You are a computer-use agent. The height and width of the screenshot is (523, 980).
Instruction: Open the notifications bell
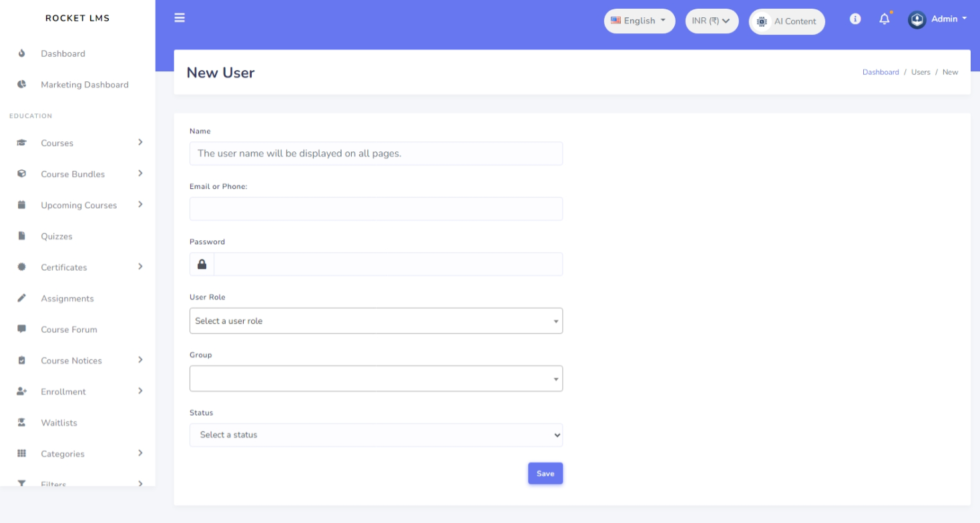click(885, 19)
